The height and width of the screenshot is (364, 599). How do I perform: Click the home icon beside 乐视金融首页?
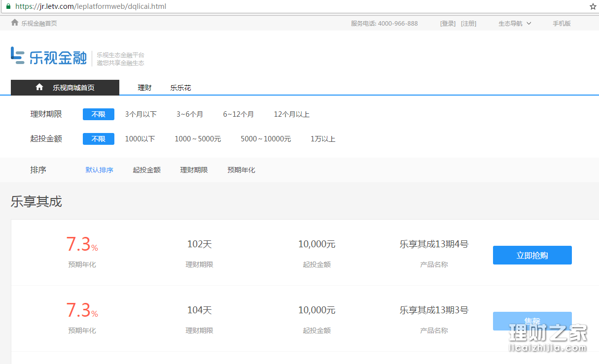15,23
